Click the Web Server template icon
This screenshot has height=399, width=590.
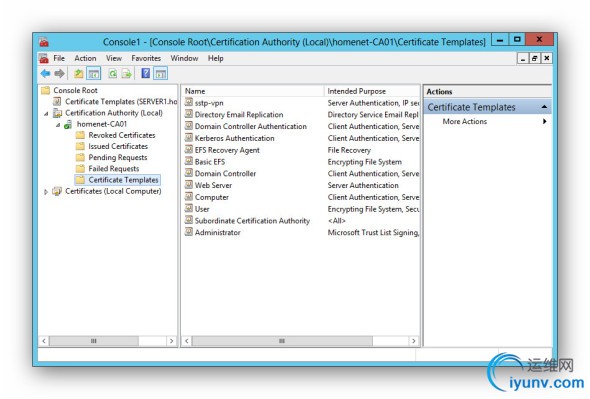point(189,185)
